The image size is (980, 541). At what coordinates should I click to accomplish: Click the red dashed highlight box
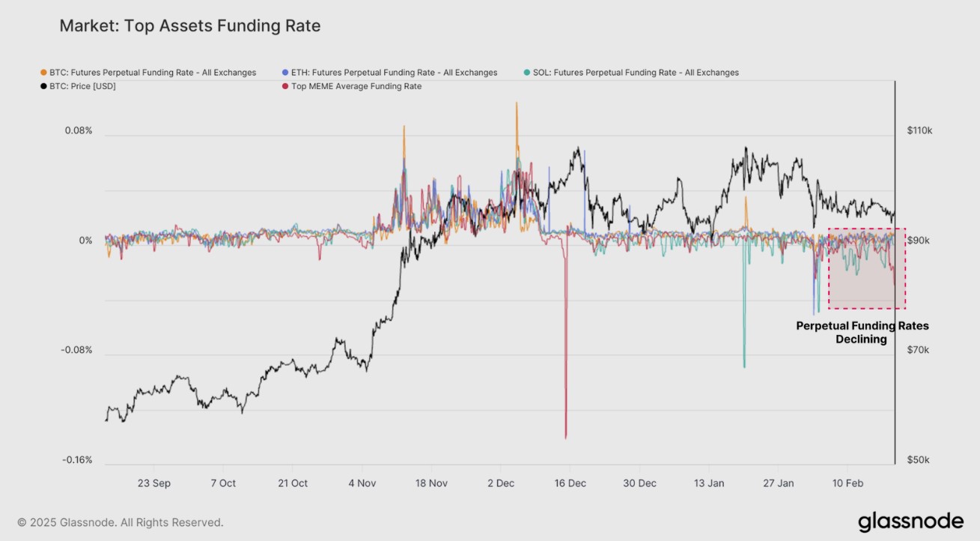click(x=867, y=268)
